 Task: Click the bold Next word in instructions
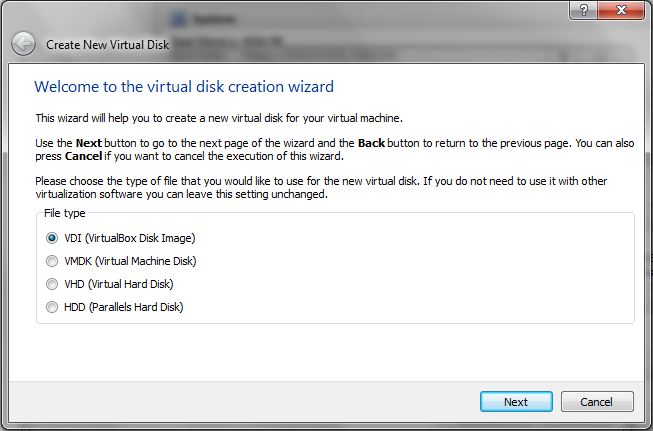coord(87,143)
